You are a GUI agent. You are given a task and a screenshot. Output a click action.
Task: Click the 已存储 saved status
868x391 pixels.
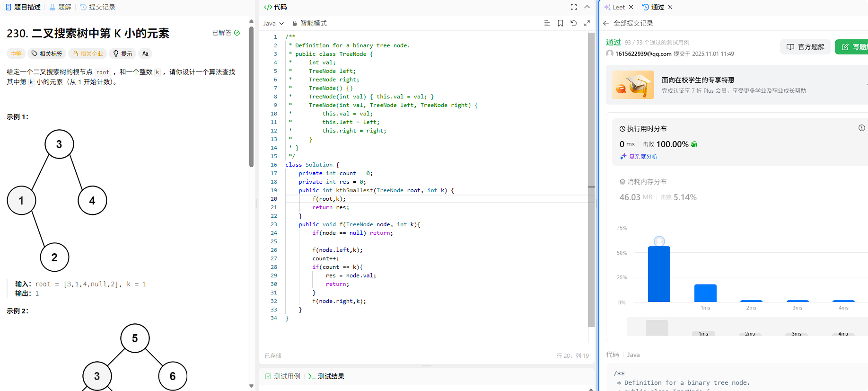(273, 355)
